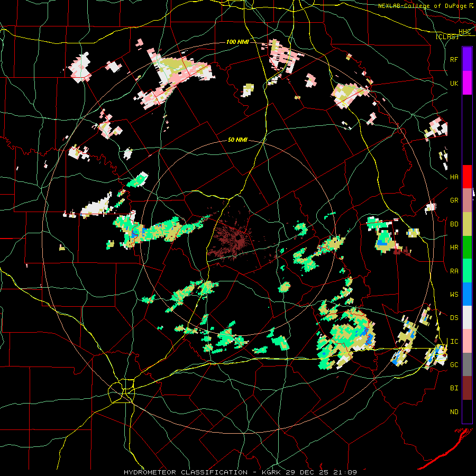This screenshot has height=476, width=476.
Task: Click the HR dark green legend swatch
Action: tap(467, 248)
